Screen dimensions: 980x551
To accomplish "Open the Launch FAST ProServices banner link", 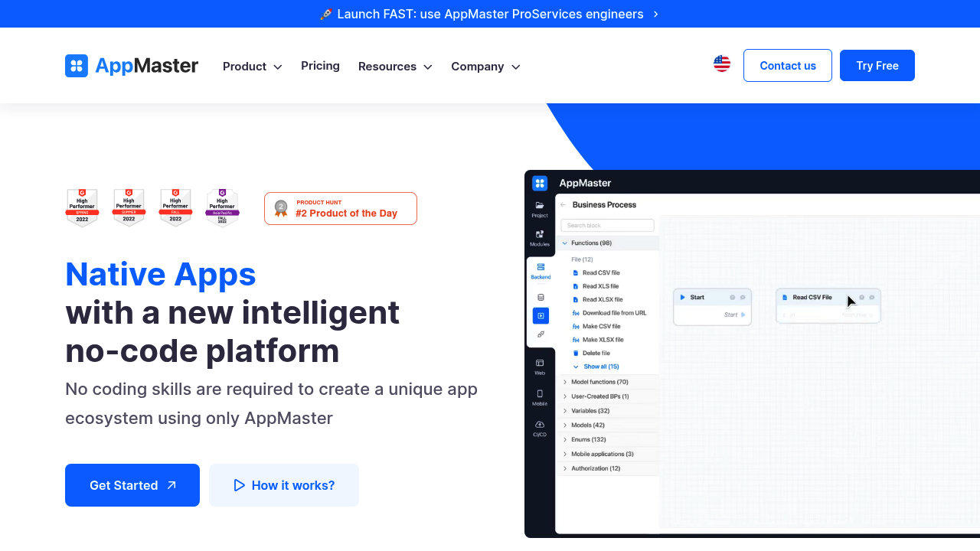I will pos(490,14).
